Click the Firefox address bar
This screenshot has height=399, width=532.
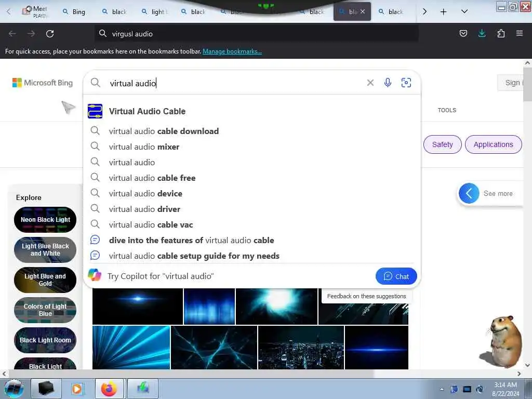click(256, 34)
